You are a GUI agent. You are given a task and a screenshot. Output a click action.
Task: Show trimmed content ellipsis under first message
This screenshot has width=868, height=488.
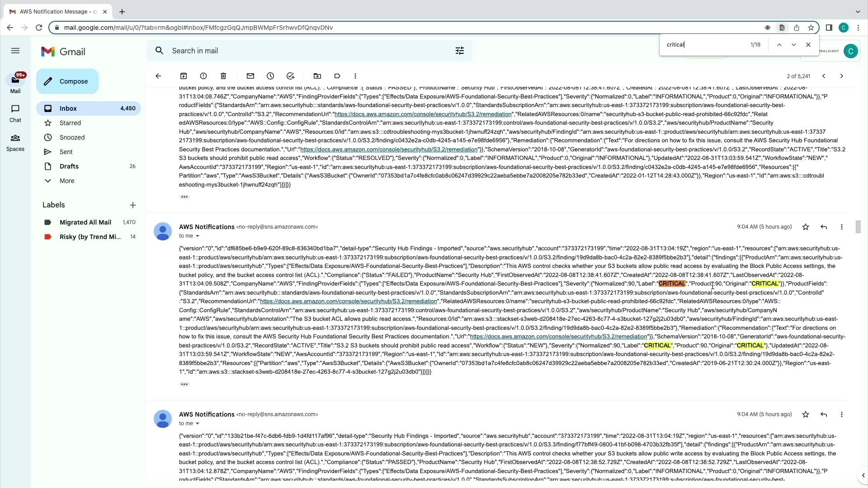(184, 197)
